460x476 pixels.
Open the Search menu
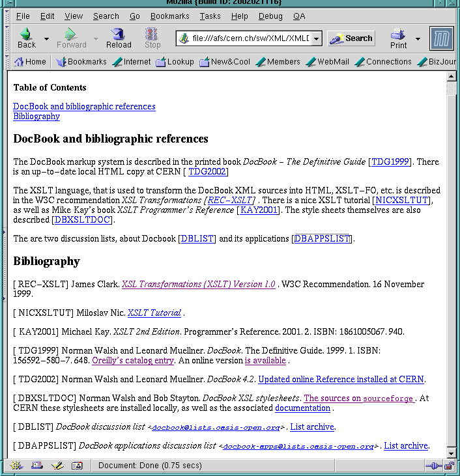106,16
